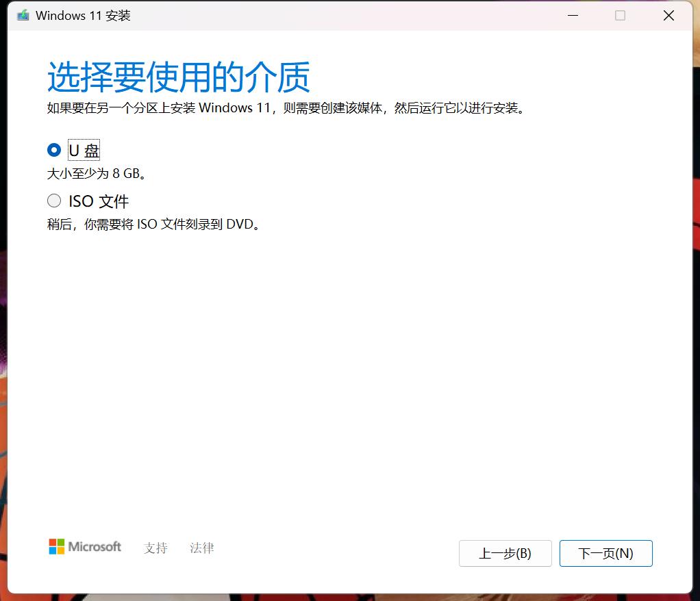
Task: Return to the previous setup step
Action: pos(505,553)
